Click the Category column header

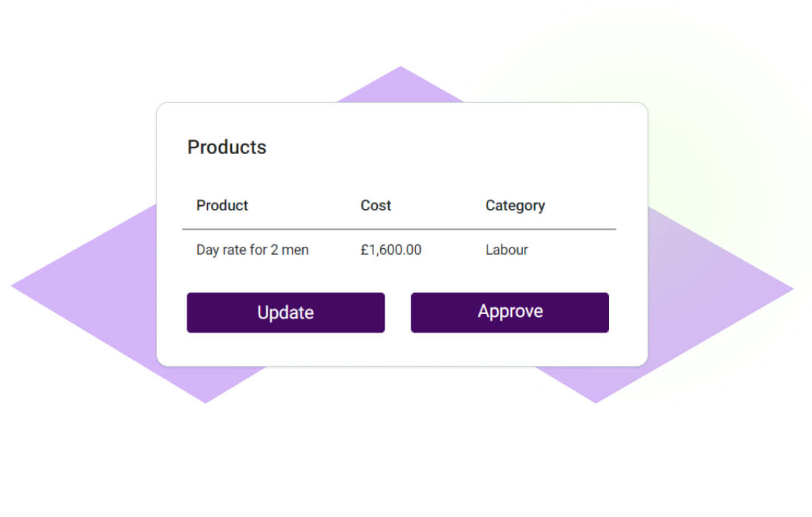click(515, 205)
